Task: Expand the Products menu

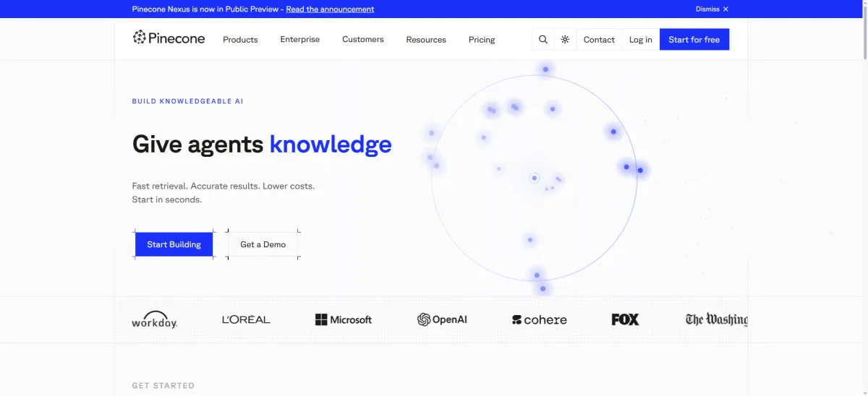Action: pos(240,40)
